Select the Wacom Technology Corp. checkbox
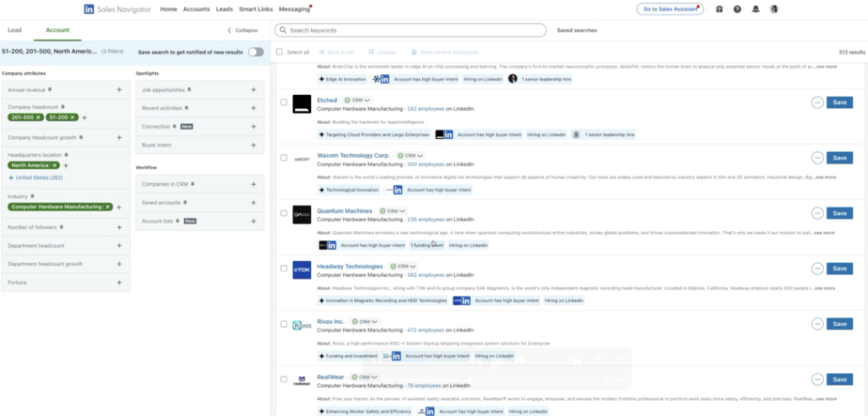Screen dimensions: 868x416 283,158
